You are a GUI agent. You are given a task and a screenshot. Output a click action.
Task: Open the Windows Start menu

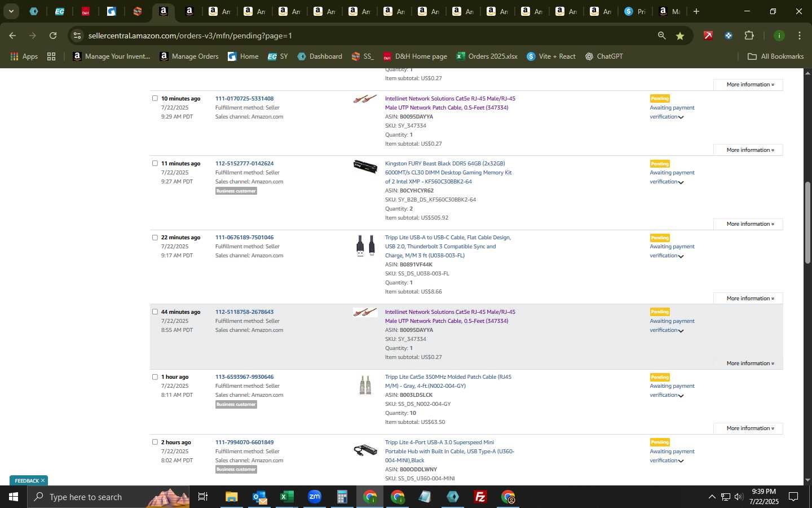coord(13,497)
